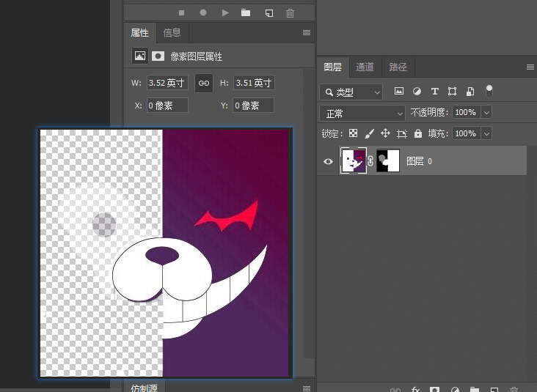The image size is (537, 392).
Task: Select the 图层 0 layer thumbnail
Action: [x=354, y=160]
